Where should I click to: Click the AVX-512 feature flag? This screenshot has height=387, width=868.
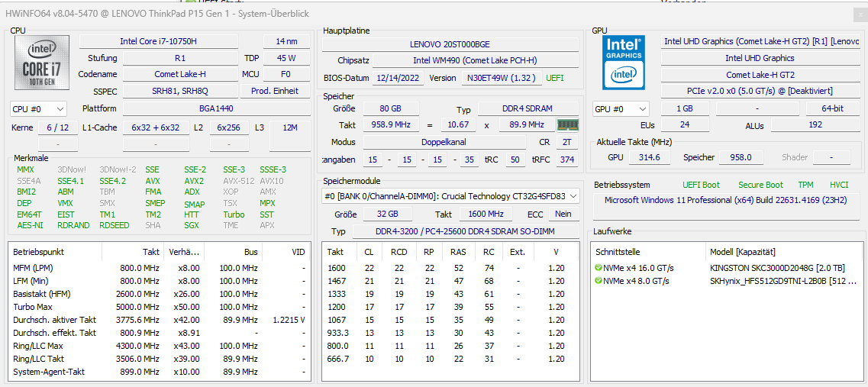[x=239, y=181]
